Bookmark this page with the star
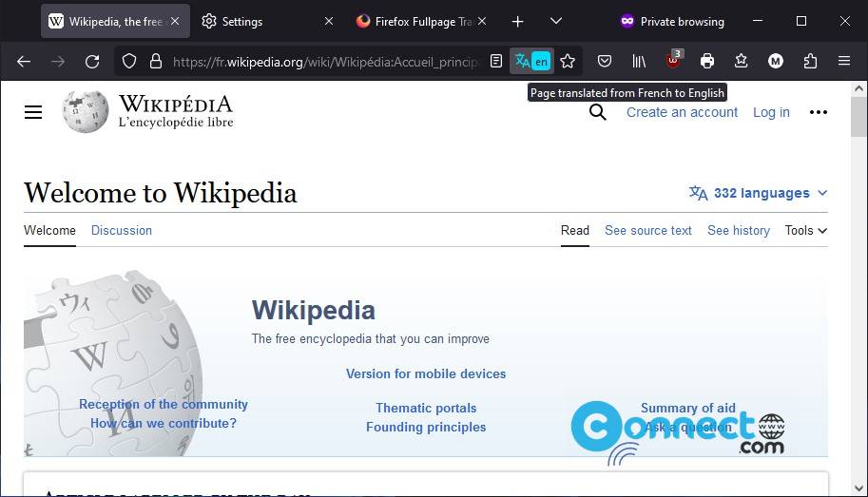The height and width of the screenshot is (497, 868). (x=568, y=61)
